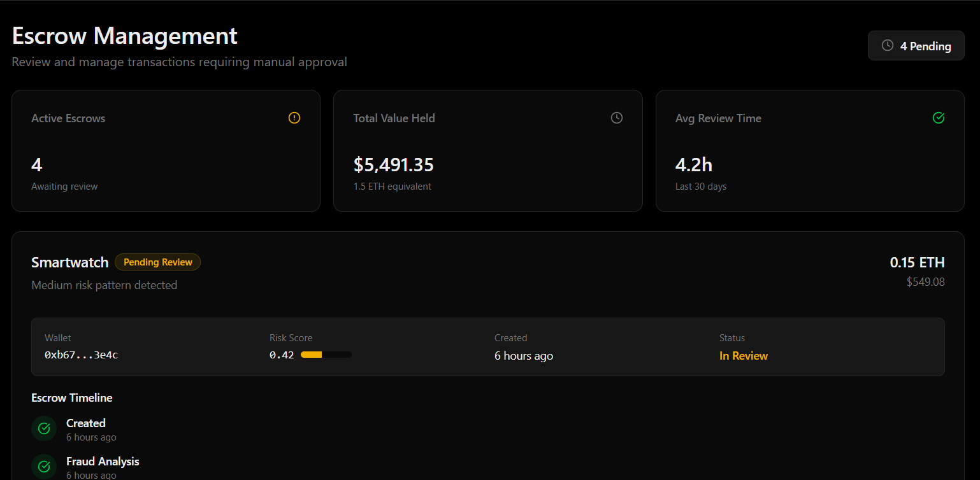Click the risk score value 0.42
Image resolution: width=980 pixels, height=480 pixels.
[282, 355]
